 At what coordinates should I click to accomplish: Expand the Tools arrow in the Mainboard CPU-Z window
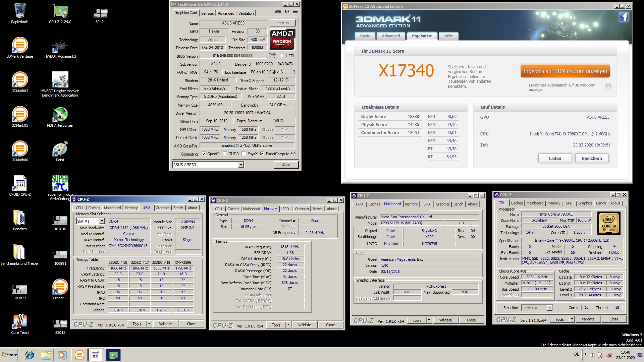[x=429, y=320]
